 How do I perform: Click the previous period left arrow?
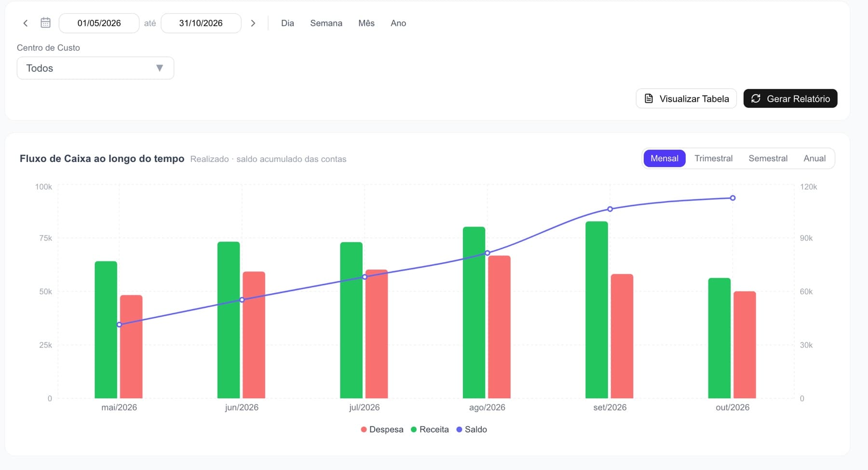pyautogui.click(x=26, y=23)
